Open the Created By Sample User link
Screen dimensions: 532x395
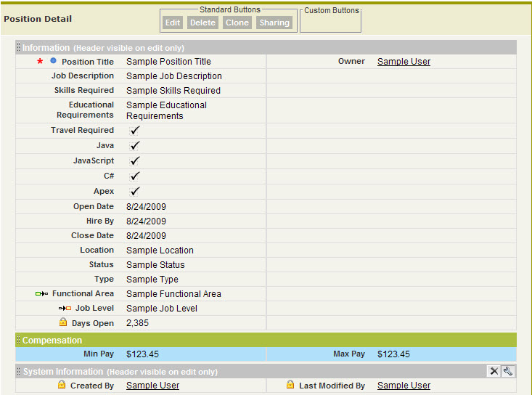152,386
